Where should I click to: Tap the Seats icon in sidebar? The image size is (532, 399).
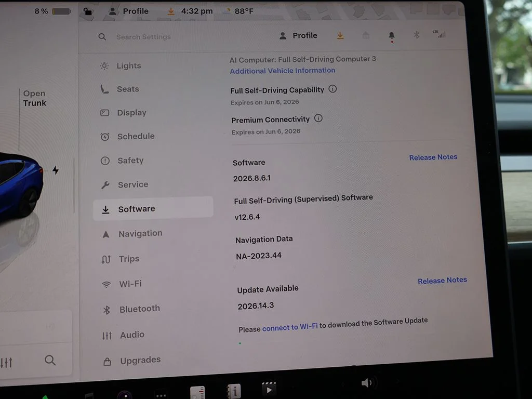(x=104, y=89)
